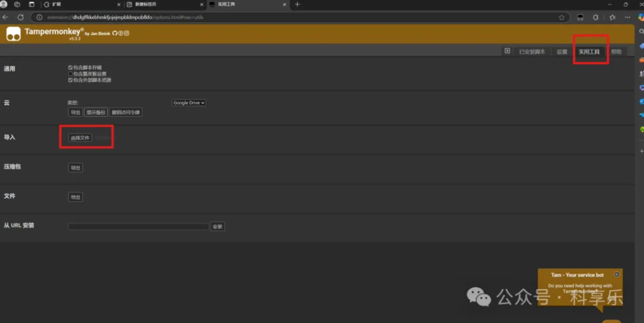Click 导出 button in 压缩包 section
The width and height of the screenshot is (644, 323).
coord(75,167)
